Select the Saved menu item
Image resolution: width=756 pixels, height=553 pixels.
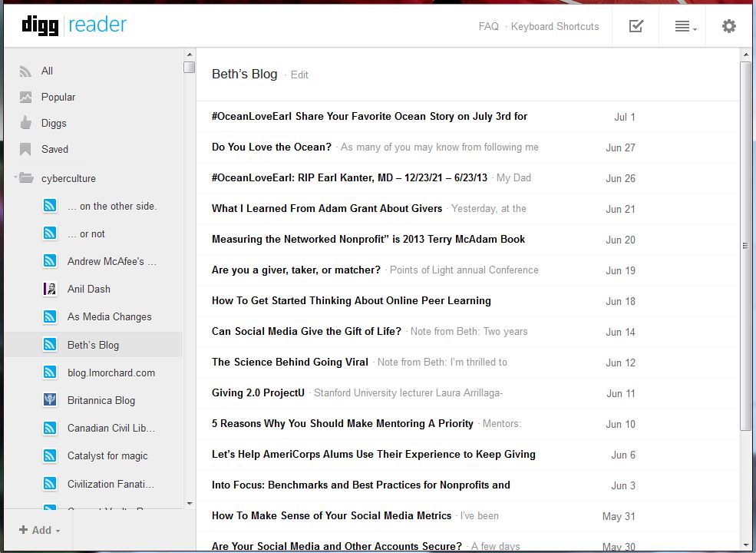pyautogui.click(x=54, y=149)
